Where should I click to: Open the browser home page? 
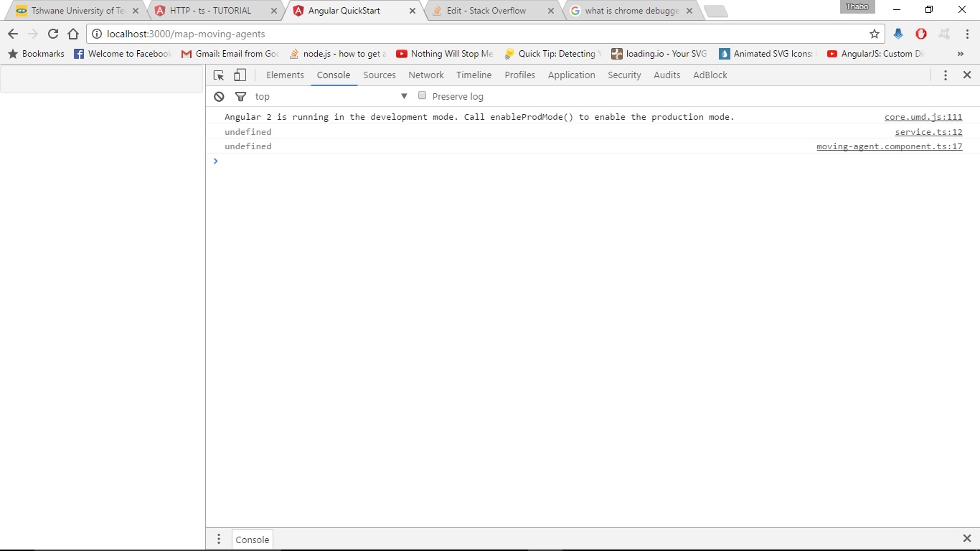(x=73, y=34)
